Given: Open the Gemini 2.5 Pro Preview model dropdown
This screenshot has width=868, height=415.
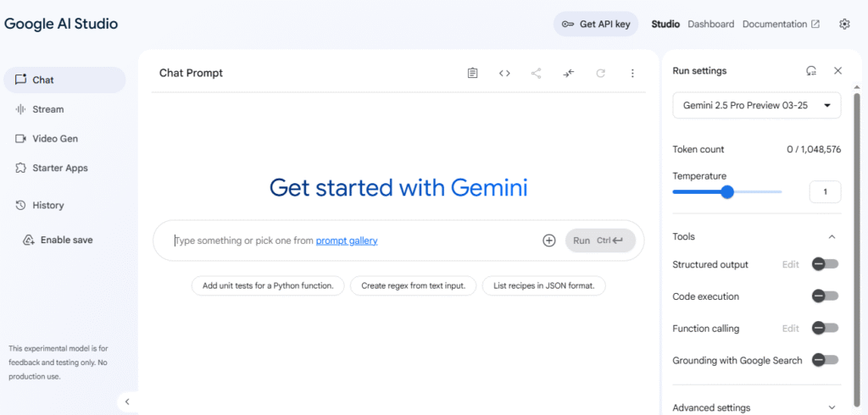Looking at the screenshot, I should coord(757,105).
